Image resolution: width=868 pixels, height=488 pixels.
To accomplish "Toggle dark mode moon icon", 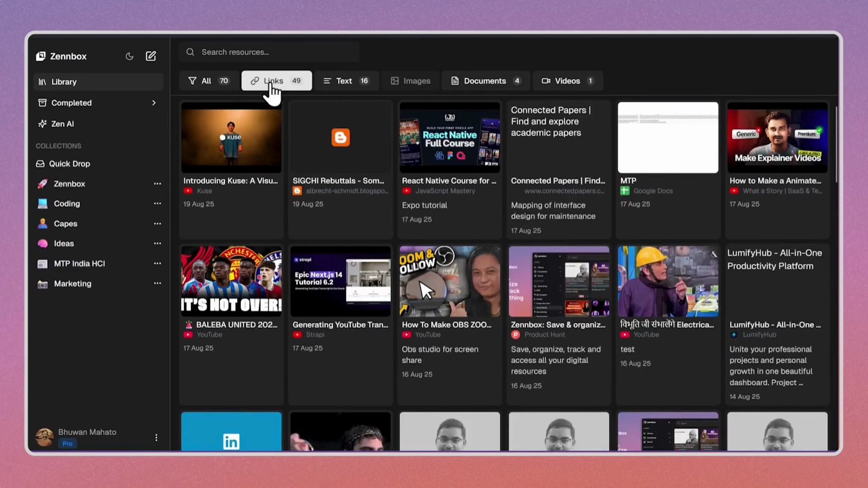I will (x=129, y=56).
